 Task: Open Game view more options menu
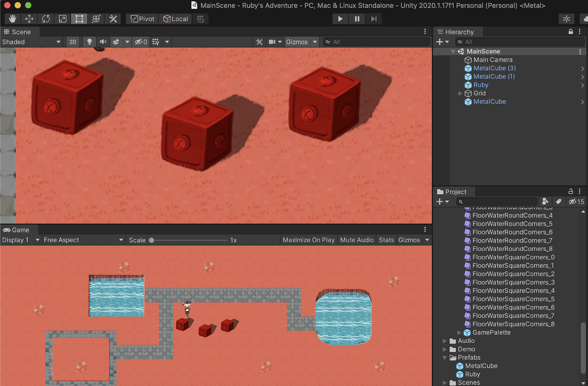425,229
